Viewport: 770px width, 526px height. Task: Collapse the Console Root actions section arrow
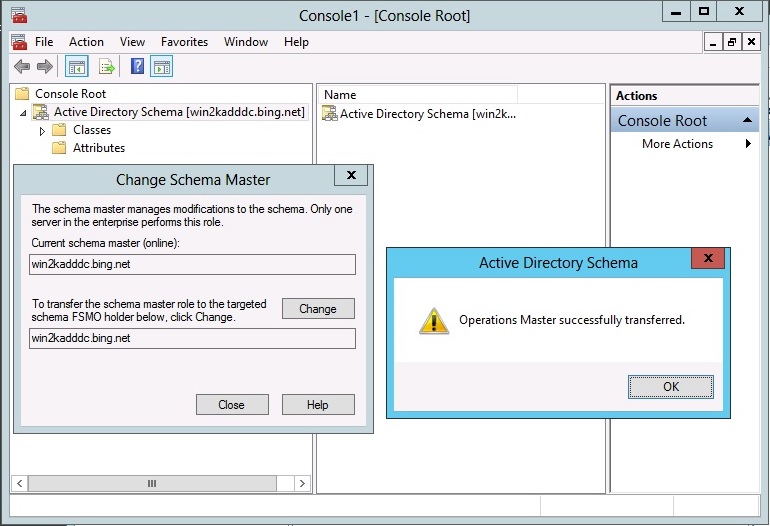coord(747,120)
